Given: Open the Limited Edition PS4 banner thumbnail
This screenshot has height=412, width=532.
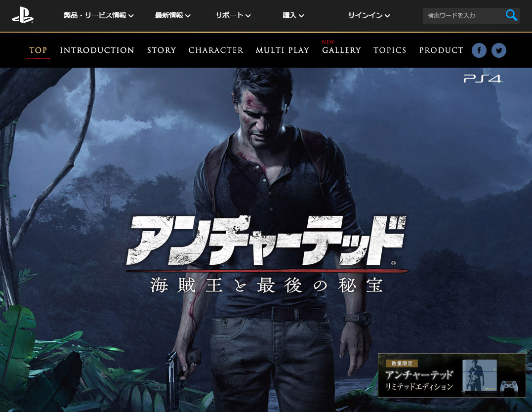Looking at the screenshot, I should pos(451,375).
